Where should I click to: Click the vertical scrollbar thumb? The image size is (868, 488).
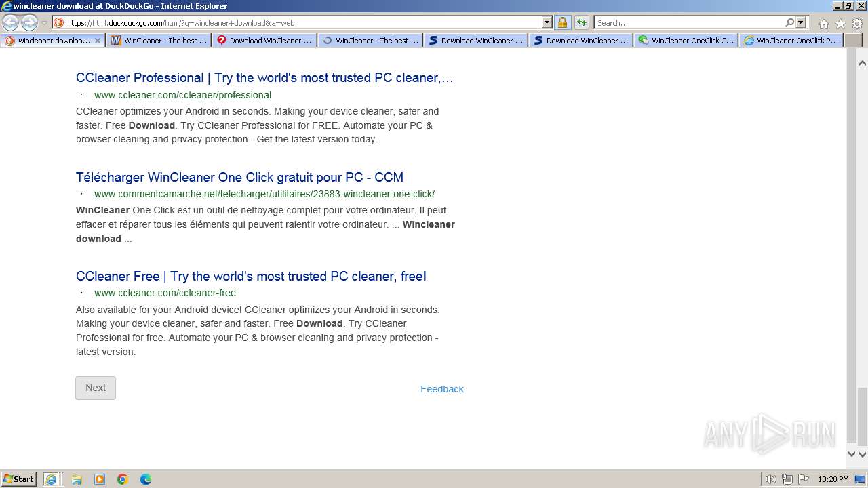point(863,416)
